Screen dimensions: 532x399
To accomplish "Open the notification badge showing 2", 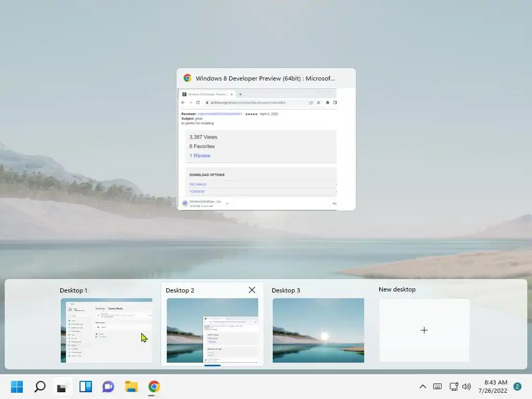I will tap(517, 387).
